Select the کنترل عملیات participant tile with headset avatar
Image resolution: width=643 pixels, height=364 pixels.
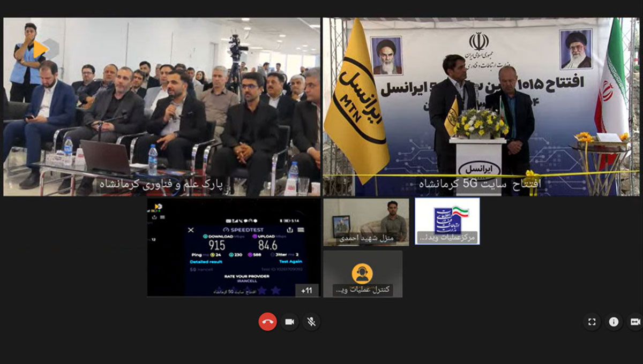point(363,274)
